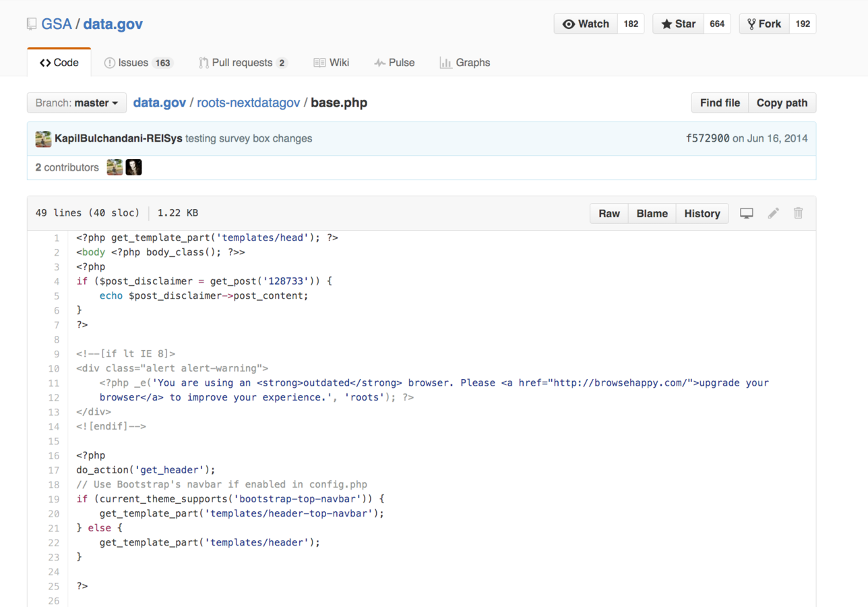Open the GSA organization link
Image resolution: width=868 pixels, height=607 pixels.
pyautogui.click(x=57, y=24)
